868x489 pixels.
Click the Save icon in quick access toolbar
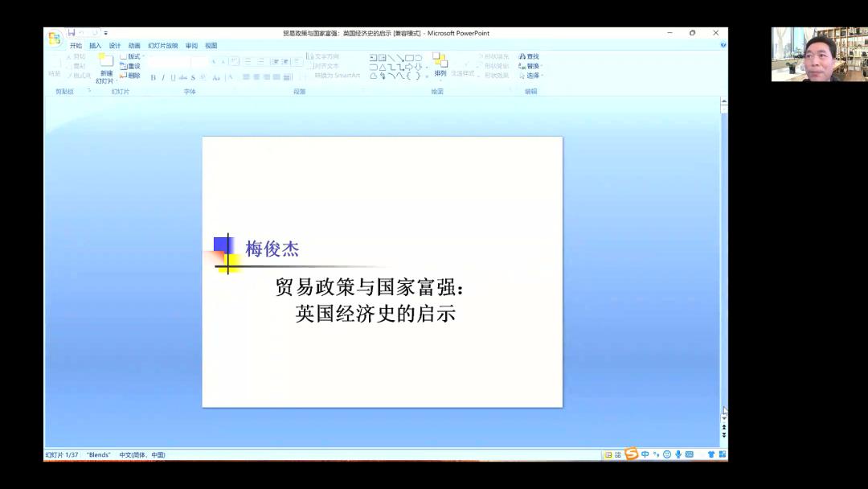pyautogui.click(x=72, y=33)
